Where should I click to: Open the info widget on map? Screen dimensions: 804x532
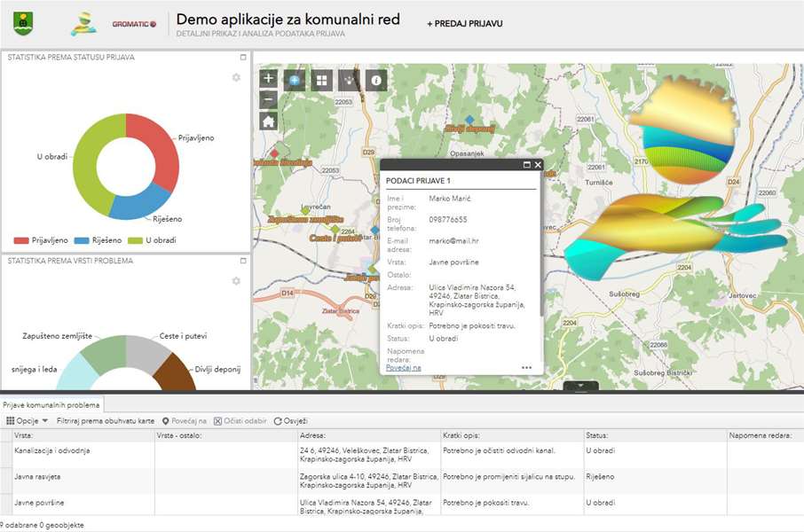coord(376,80)
